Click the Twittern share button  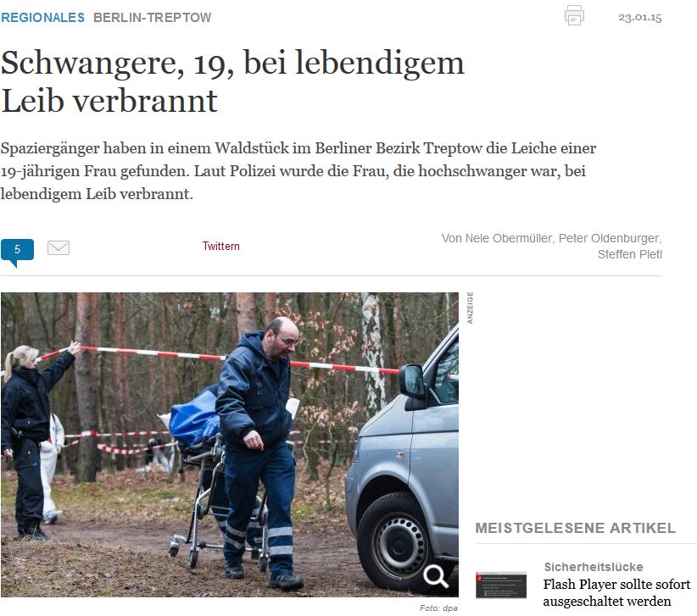[221, 246]
